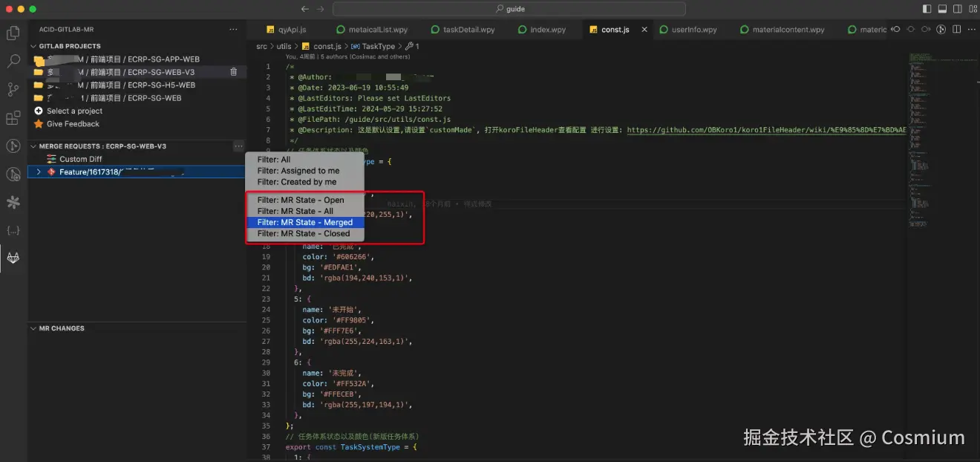Viewport: 980px width, 462px height.
Task: Open the koro1FileHeader GitHub link
Action: [766, 130]
